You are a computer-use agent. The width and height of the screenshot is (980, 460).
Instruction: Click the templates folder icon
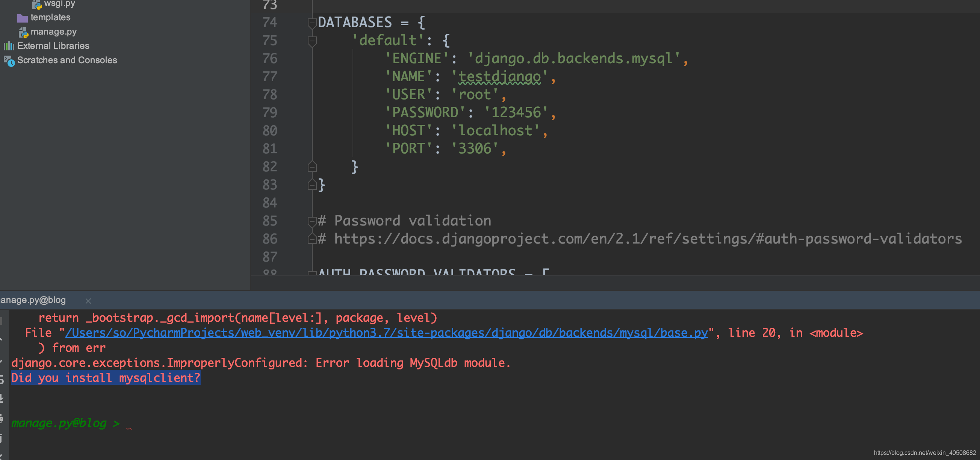point(23,18)
